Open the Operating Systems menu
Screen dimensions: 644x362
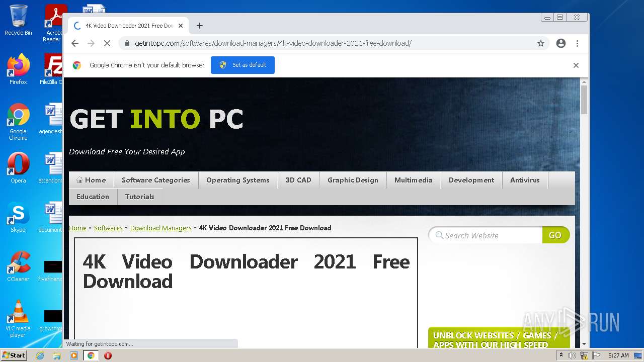pyautogui.click(x=238, y=180)
